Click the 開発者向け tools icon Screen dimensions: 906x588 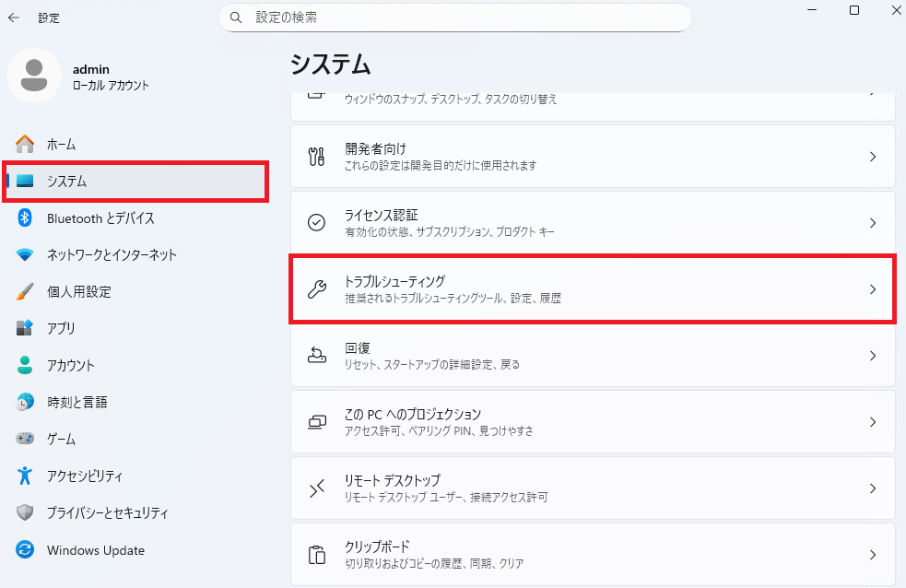317,157
